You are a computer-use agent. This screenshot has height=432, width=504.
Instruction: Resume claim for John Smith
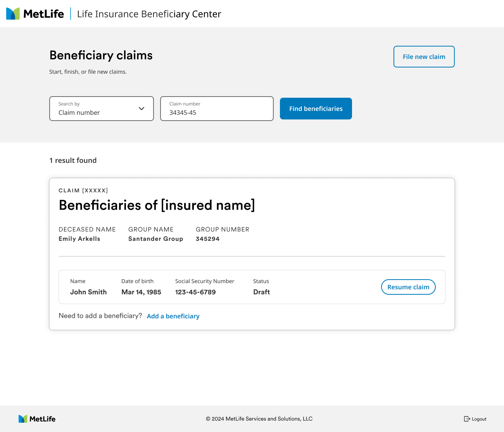point(408,287)
